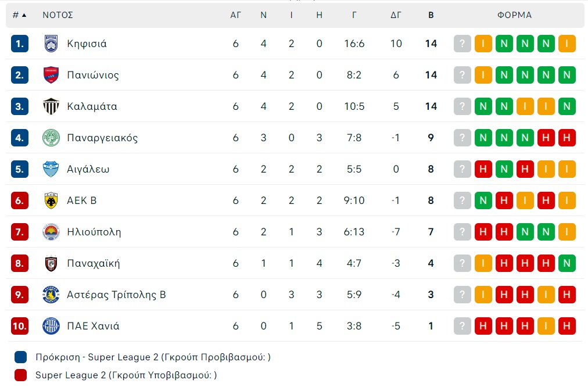Sort standings by the Β points header

(x=431, y=15)
